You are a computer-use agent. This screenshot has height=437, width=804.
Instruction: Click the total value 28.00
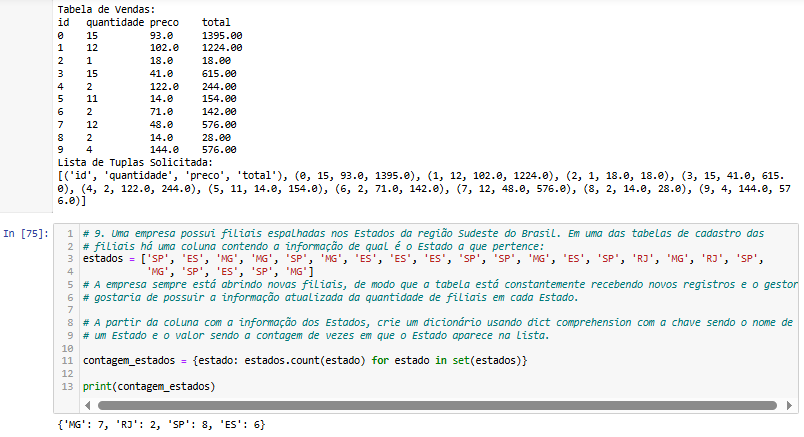pos(216,137)
